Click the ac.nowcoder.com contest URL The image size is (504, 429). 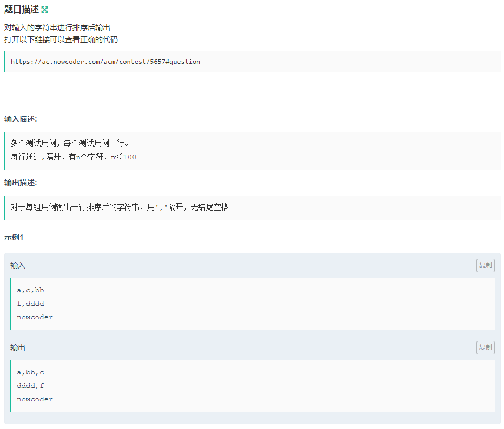coord(105,62)
